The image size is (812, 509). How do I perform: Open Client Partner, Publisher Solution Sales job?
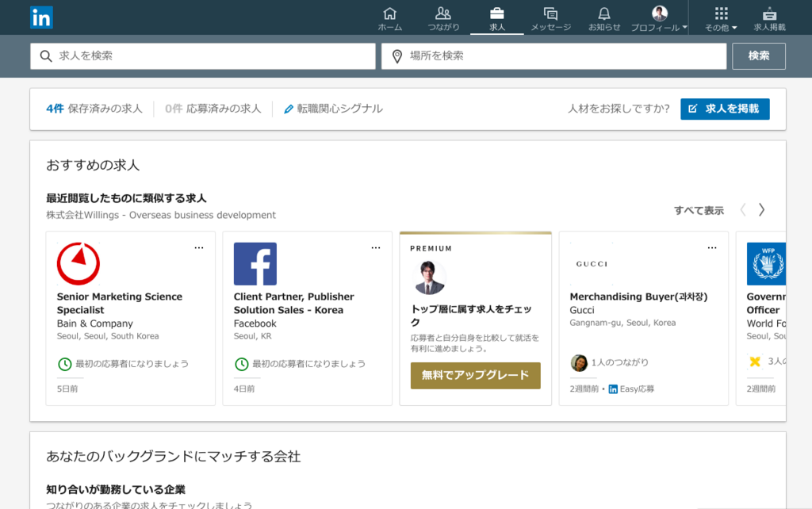pyautogui.click(x=293, y=303)
